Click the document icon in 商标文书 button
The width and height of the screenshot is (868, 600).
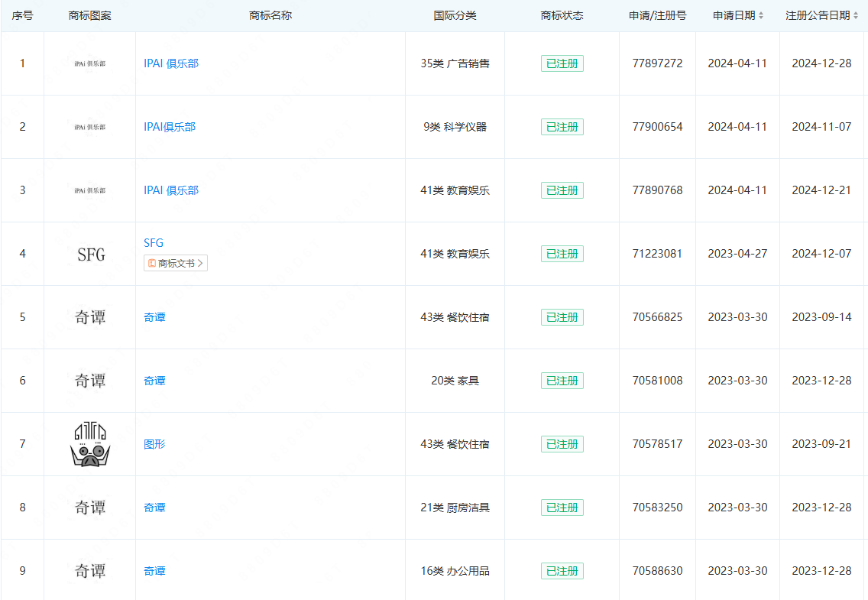click(x=152, y=263)
